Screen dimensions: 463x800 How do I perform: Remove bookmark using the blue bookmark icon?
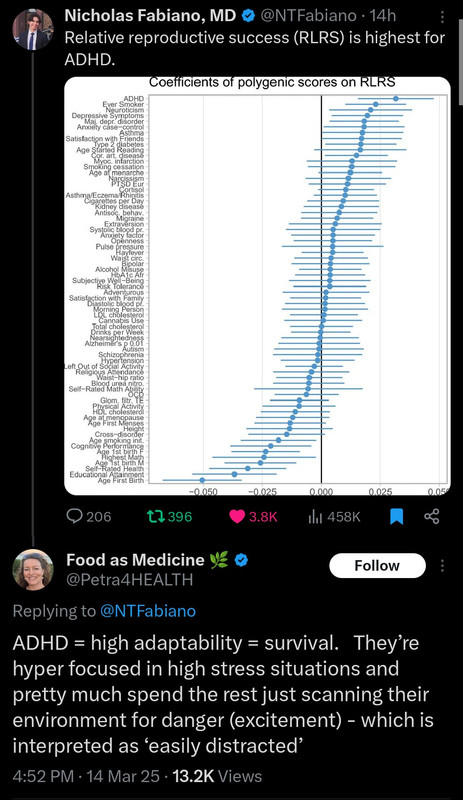pyautogui.click(x=397, y=517)
